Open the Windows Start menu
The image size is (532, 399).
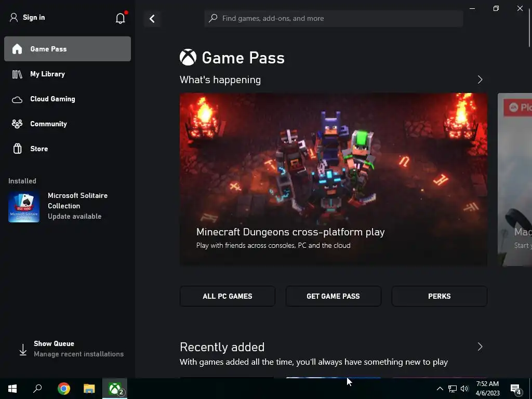pos(12,389)
